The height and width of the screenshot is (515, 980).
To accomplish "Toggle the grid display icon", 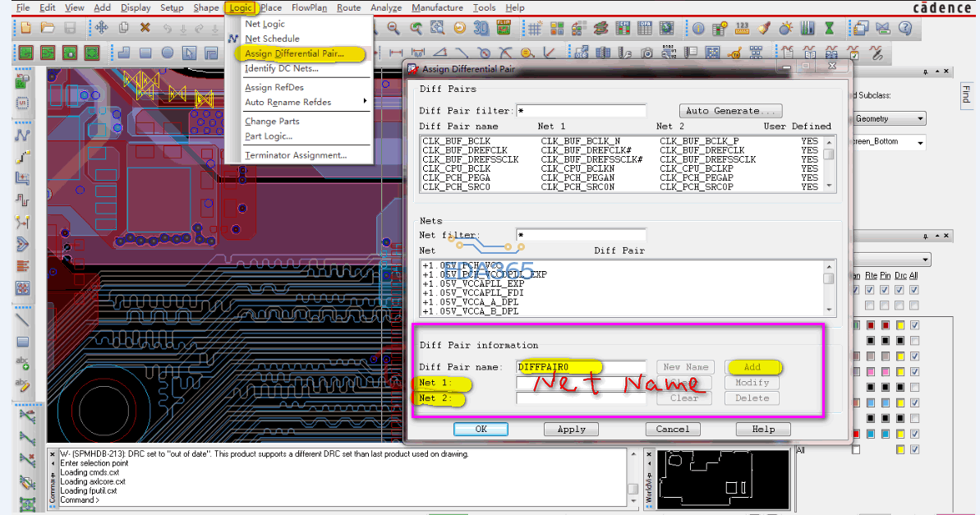I will point(534,28).
